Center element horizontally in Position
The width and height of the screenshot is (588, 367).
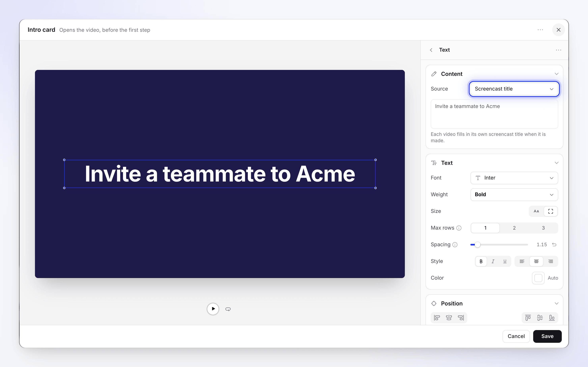point(449,318)
